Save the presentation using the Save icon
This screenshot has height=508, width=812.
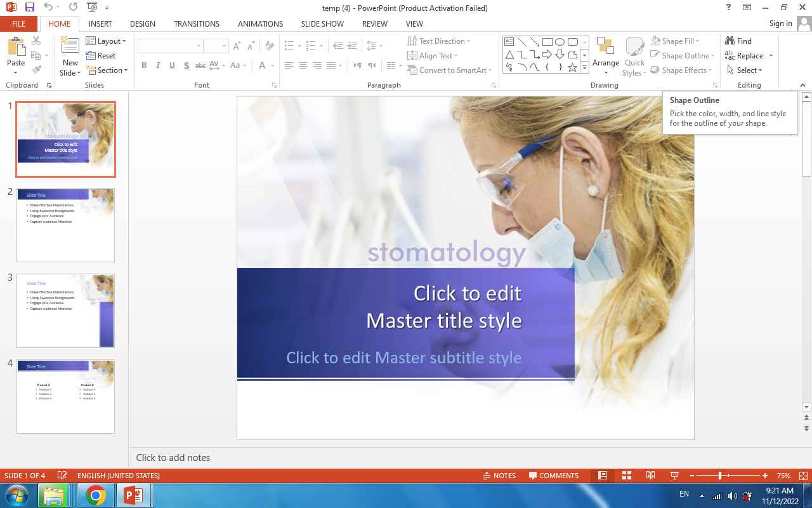point(30,8)
